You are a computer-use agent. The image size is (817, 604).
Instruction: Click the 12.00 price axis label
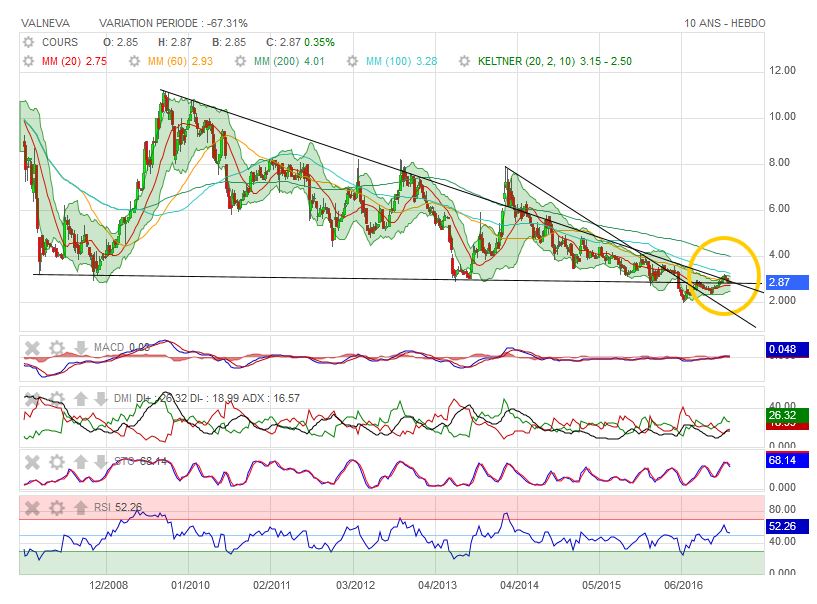click(783, 71)
